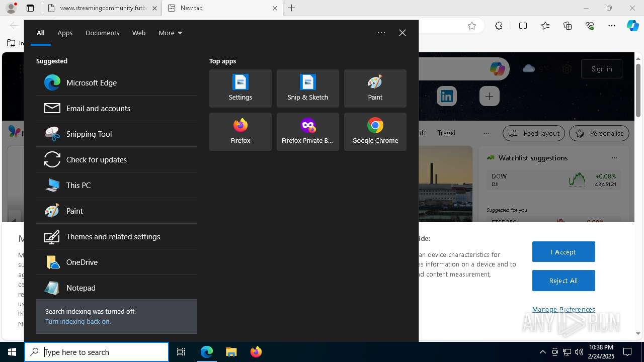Open more feed categories ellipsis

tap(486, 133)
